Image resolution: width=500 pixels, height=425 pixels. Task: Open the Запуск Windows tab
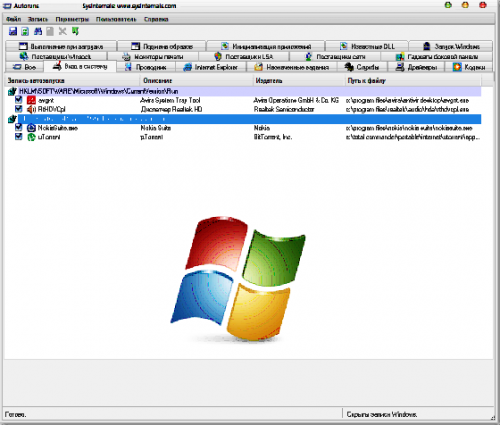[x=451, y=46]
